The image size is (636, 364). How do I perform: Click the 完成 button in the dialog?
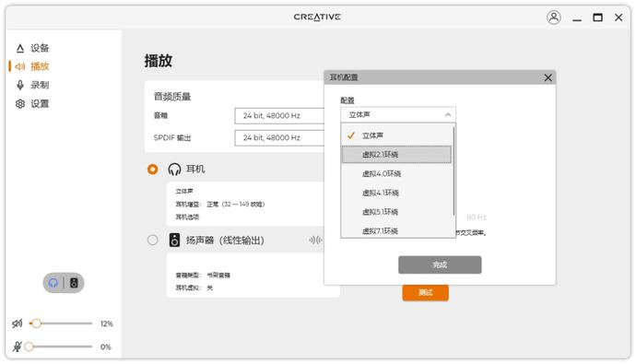coord(440,264)
